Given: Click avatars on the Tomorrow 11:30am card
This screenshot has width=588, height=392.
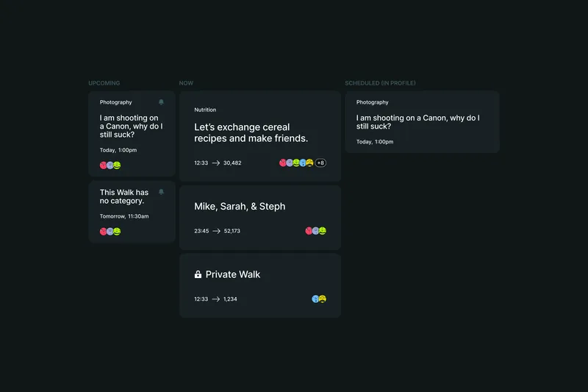Looking at the screenshot, I should [x=110, y=232].
